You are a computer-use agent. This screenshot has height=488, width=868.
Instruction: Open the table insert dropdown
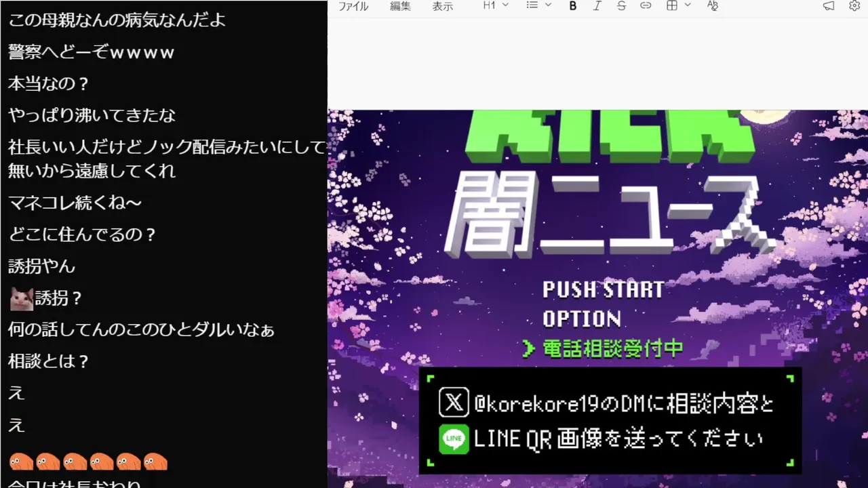pyautogui.click(x=677, y=5)
